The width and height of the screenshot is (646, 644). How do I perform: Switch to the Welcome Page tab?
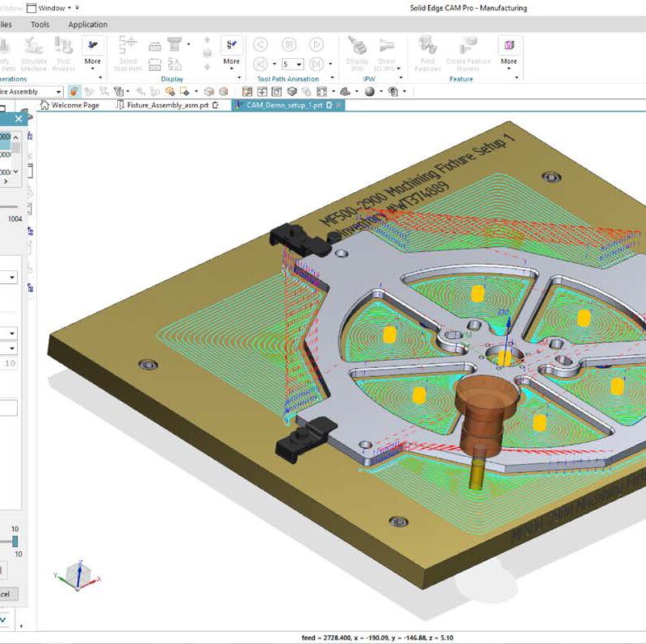pyautogui.click(x=69, y=105)
